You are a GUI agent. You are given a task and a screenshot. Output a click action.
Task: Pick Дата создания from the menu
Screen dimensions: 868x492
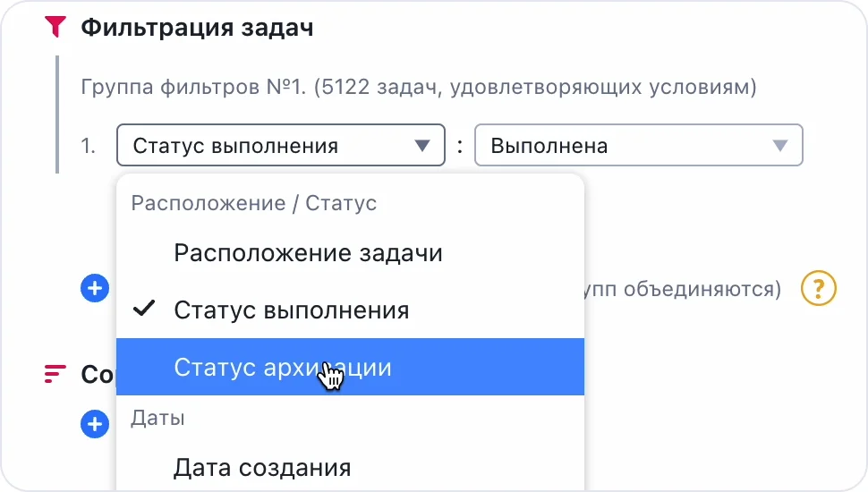[x=262, y=467]
